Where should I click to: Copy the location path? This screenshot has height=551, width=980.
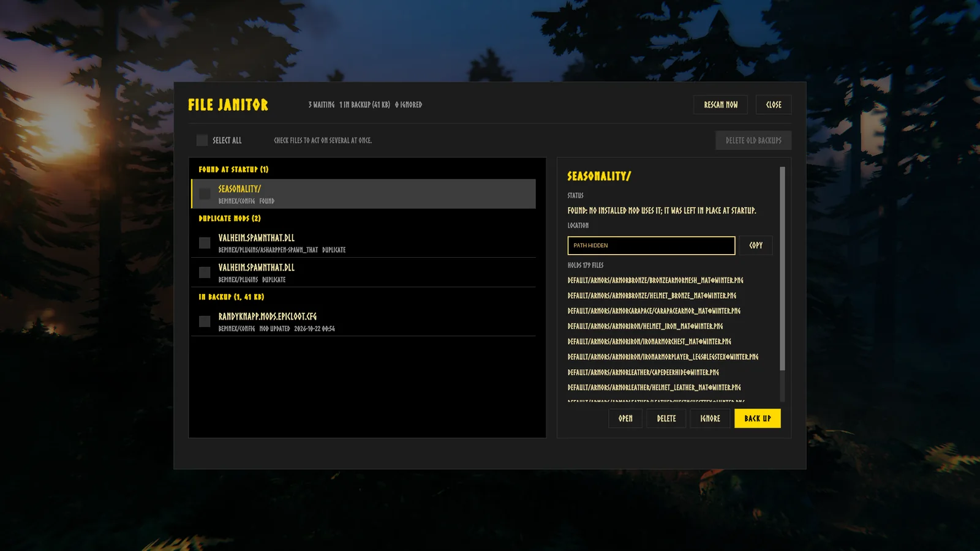coord(756,246)
